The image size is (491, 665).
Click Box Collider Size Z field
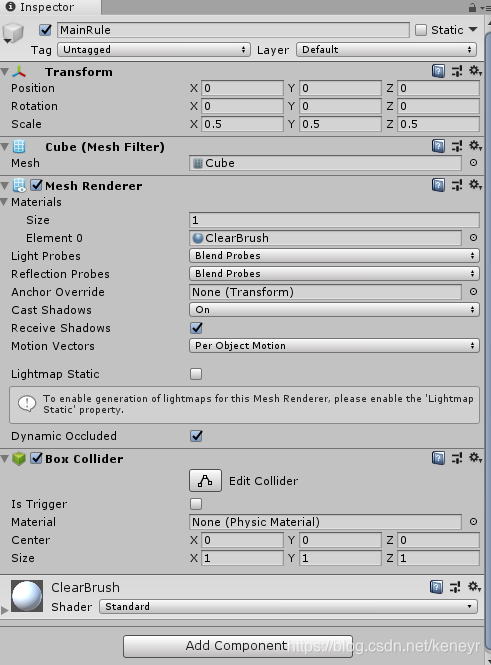pos(438,558)
